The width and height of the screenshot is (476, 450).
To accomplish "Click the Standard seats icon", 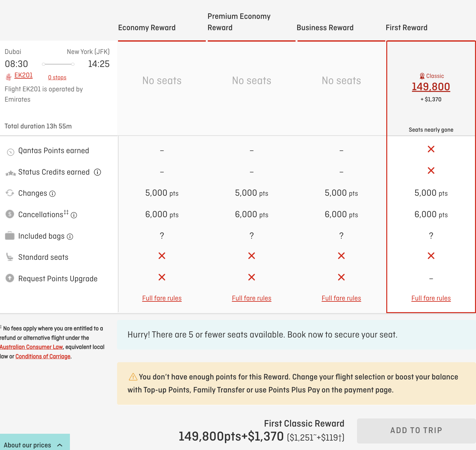I will pyautogui.click(x=10, y=257).
